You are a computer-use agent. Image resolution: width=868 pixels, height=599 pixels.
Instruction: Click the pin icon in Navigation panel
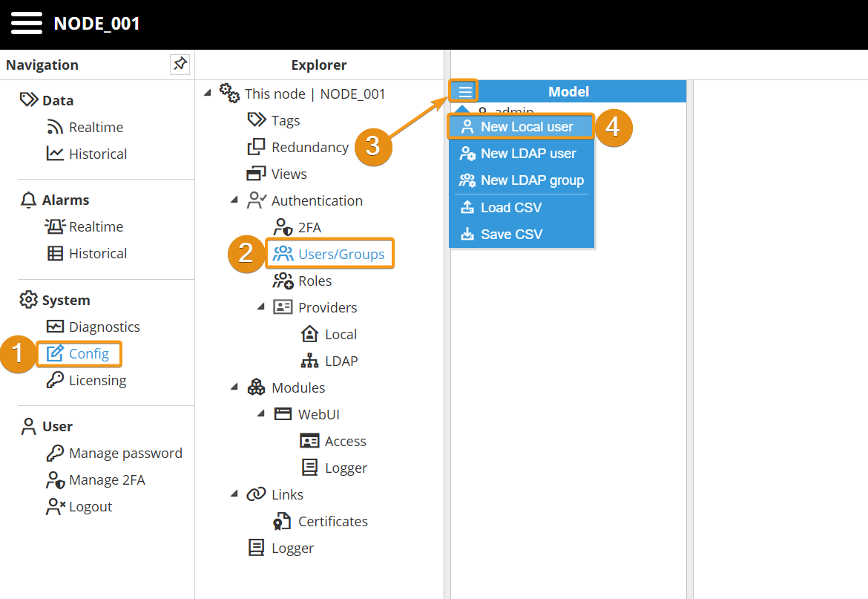[180, 65]
